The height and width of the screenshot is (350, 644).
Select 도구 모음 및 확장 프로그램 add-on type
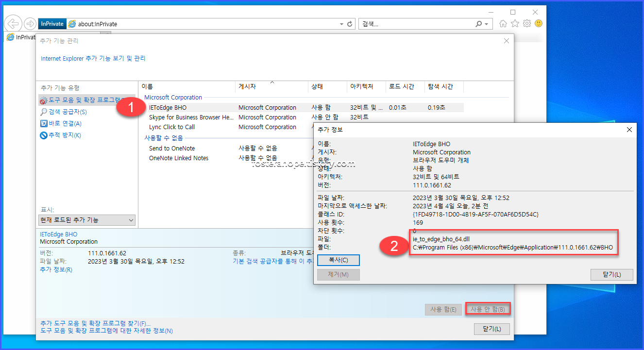pos(87,100)
